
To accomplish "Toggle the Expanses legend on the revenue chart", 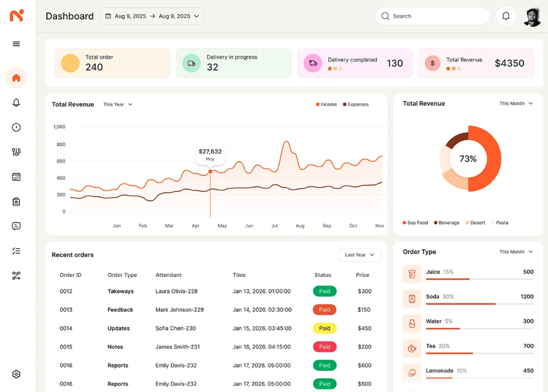I will [x=356, y=104].
